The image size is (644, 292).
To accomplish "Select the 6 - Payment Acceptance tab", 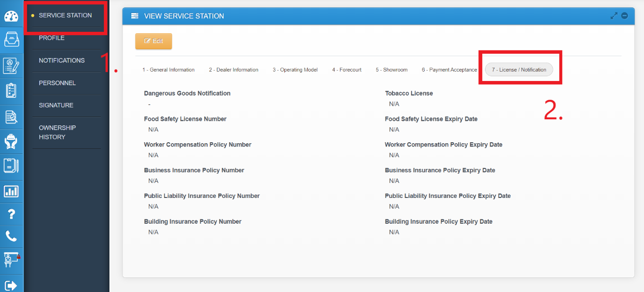I will [x=449, y=70].
